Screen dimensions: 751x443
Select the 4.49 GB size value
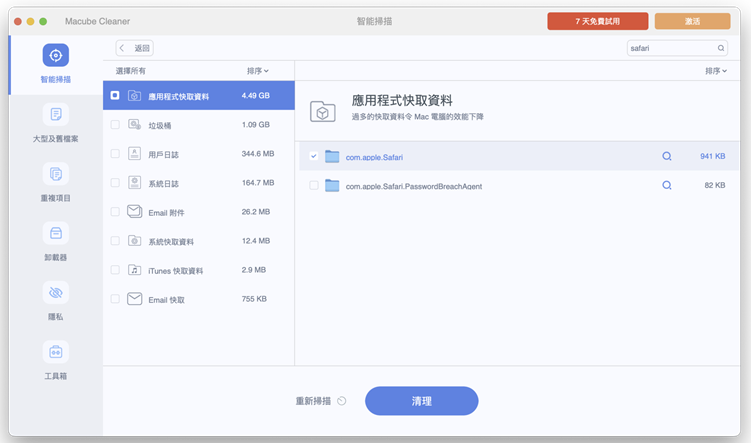tap(256, 95)
